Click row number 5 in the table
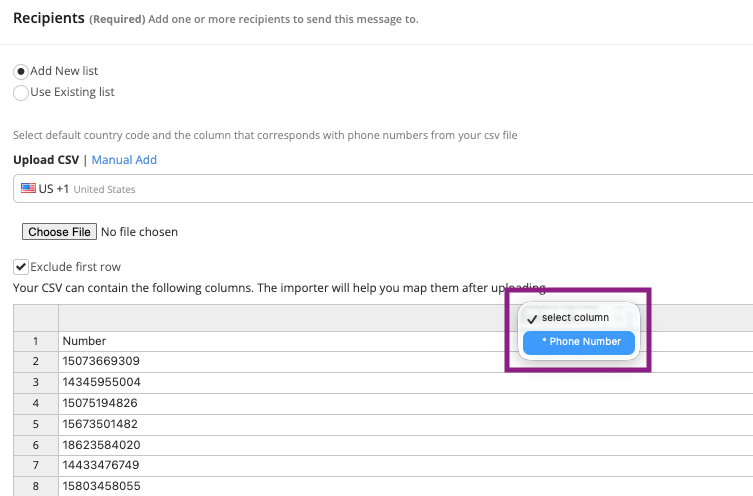This screenshot has width=753, height=496. click(35, 424)
